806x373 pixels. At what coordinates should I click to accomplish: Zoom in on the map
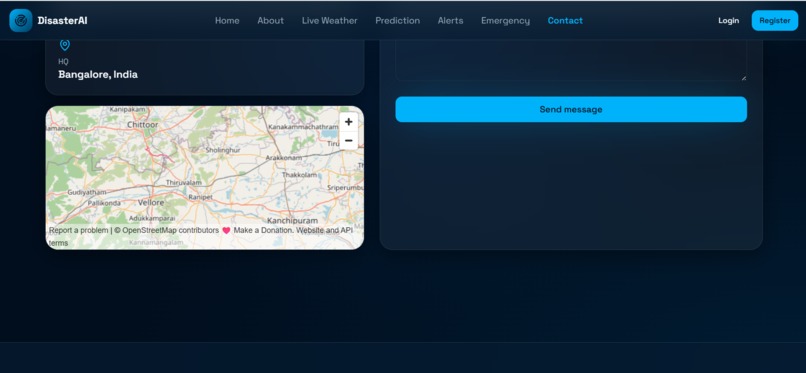(349, 122)
